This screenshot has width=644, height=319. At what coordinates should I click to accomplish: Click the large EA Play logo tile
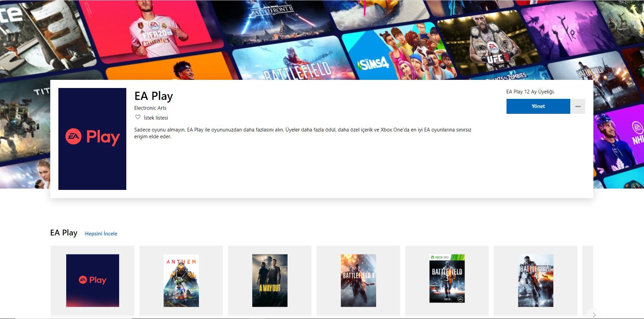92,139
